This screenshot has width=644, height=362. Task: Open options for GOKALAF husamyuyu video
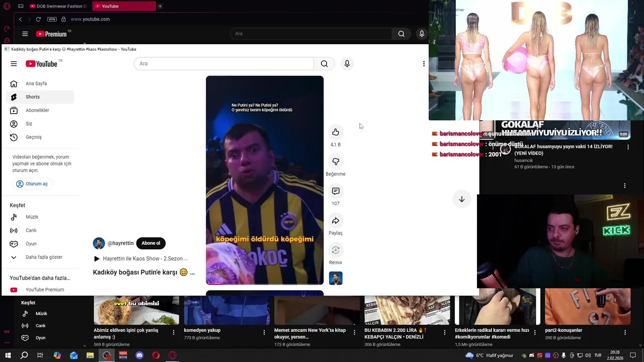pyautogui.click(x=628, y=147)
